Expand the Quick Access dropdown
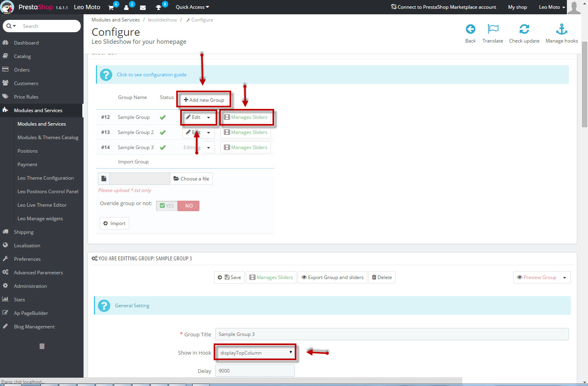 [x=192, y=7]
